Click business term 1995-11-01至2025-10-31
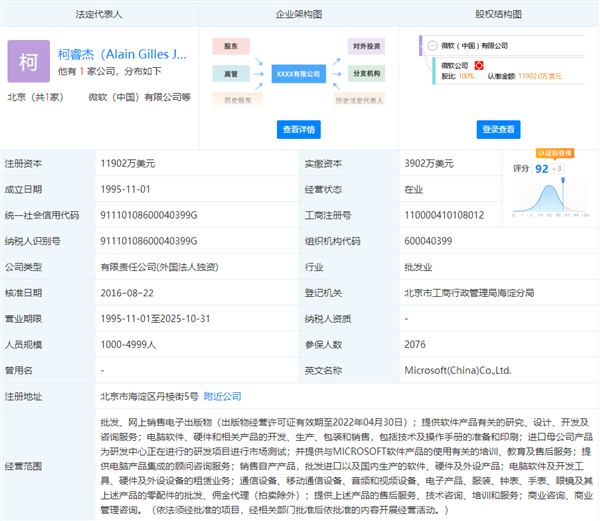The height and width of the screenshot is (521, 600). (x=155, y=319)
